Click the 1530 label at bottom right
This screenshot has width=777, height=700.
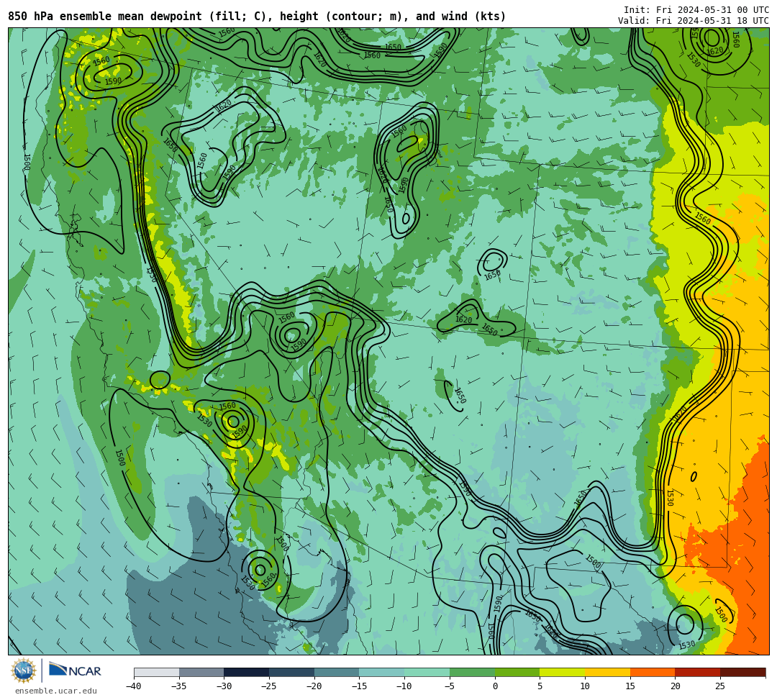686,645
